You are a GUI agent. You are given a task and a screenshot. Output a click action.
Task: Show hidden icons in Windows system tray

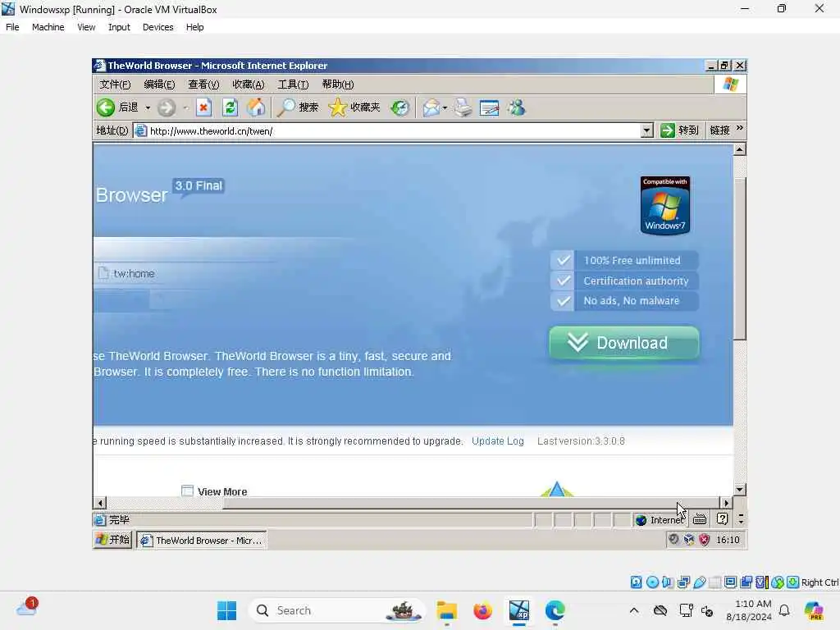coord(634,610)
